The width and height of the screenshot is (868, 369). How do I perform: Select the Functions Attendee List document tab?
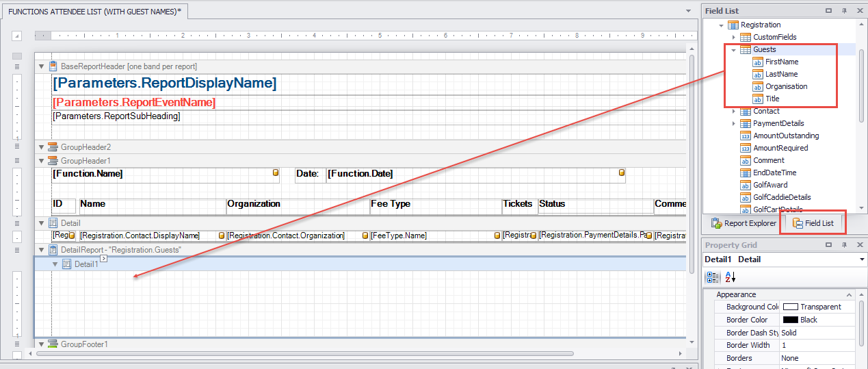click(x=94, y=12)
